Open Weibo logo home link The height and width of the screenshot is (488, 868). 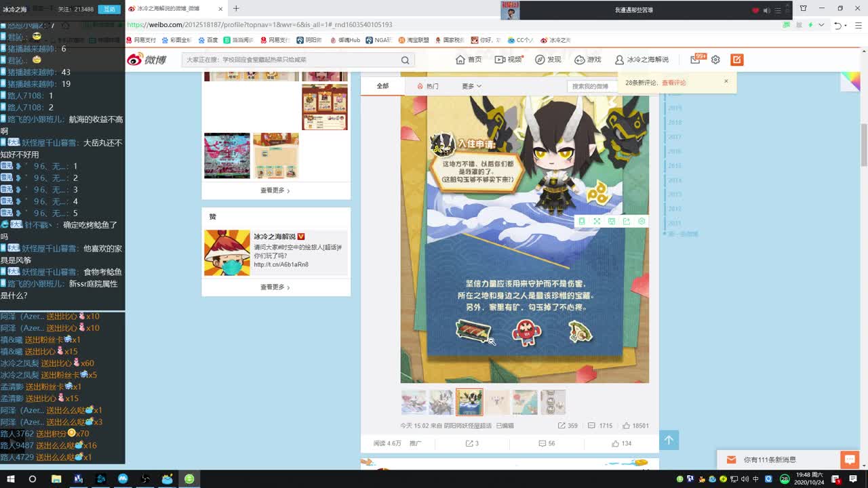click(x=146, y=60)
